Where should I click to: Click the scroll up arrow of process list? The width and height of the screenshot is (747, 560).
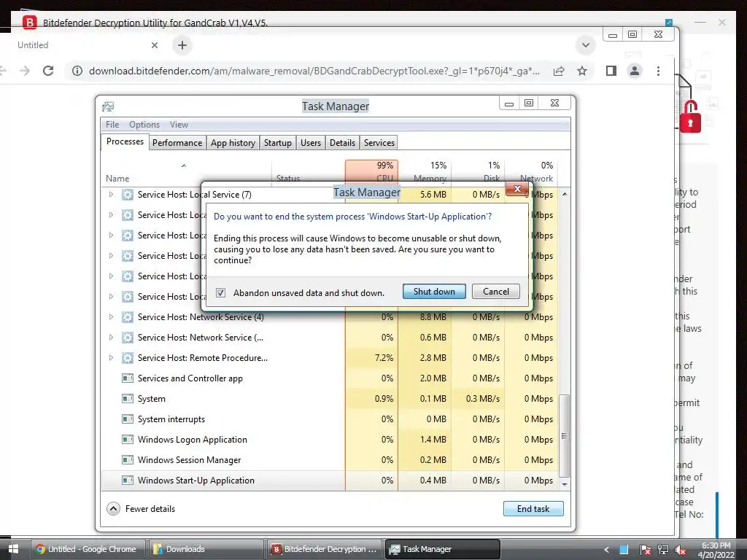(565, 194)
